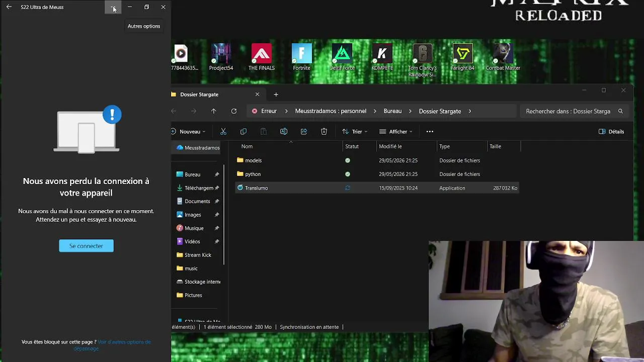Go up one folder level arrow
This screenshot has height=362, width=644.
[214, 111]
